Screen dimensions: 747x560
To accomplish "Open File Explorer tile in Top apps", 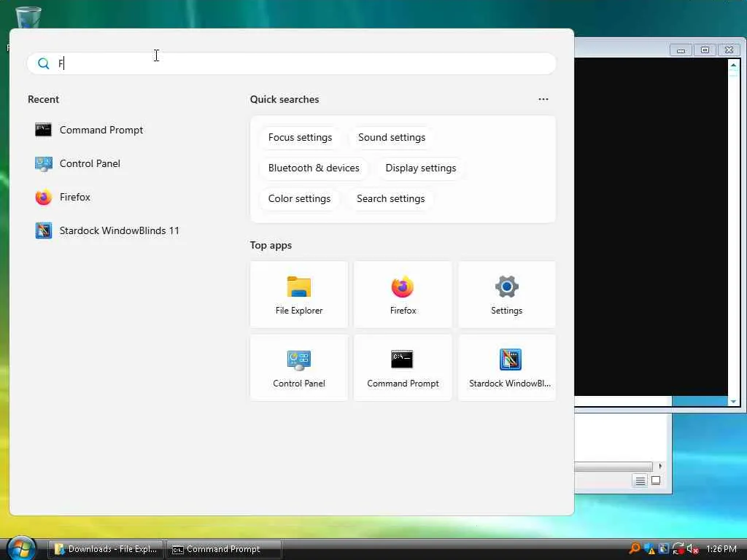I will 299,295.
